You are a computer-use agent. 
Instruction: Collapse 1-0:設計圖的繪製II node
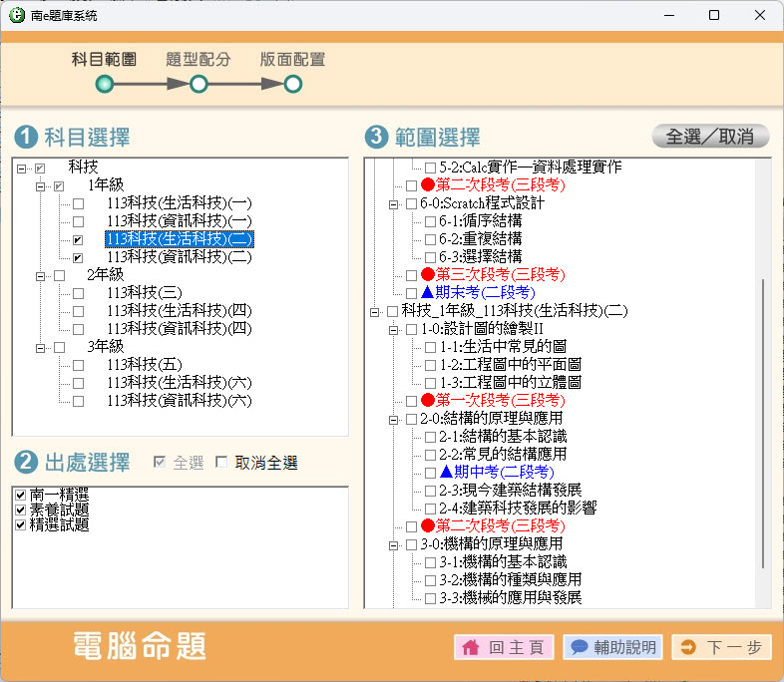pos(394,330)
